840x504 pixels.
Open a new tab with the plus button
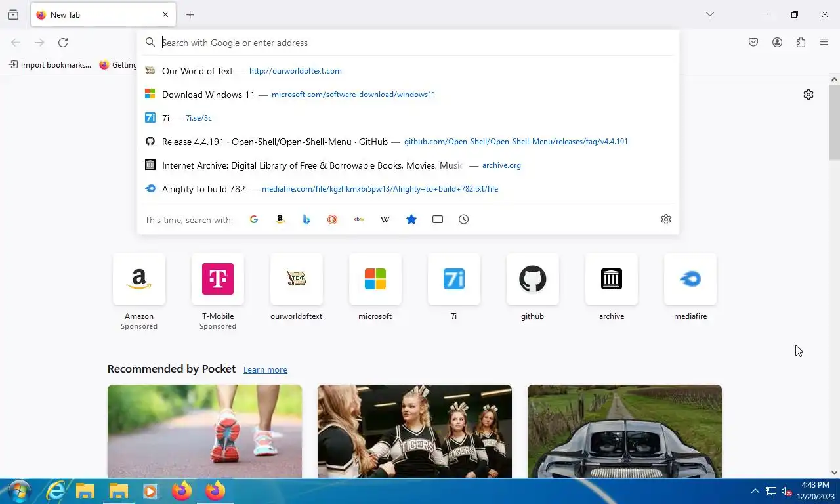pos(190,14)
